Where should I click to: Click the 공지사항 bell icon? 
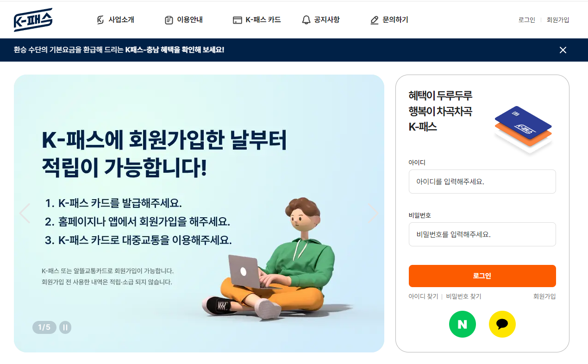coord(306,20)
